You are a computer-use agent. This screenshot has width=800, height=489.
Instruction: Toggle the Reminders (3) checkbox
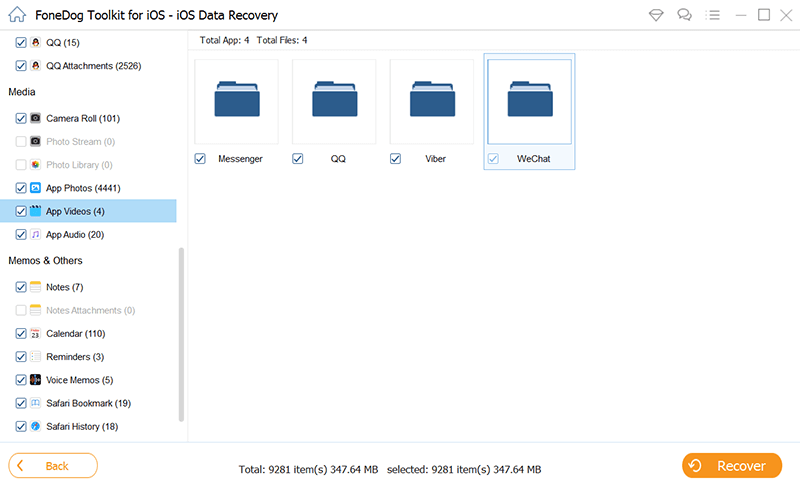point(20,356)
